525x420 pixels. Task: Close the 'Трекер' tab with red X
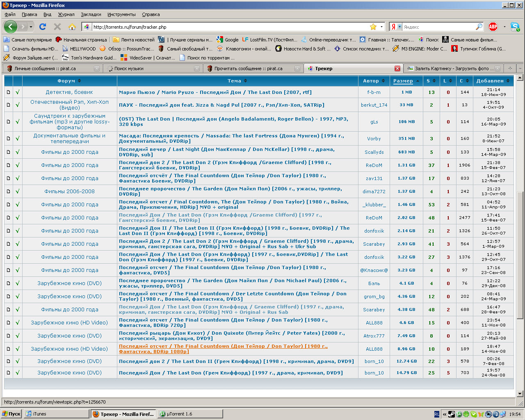397,68
